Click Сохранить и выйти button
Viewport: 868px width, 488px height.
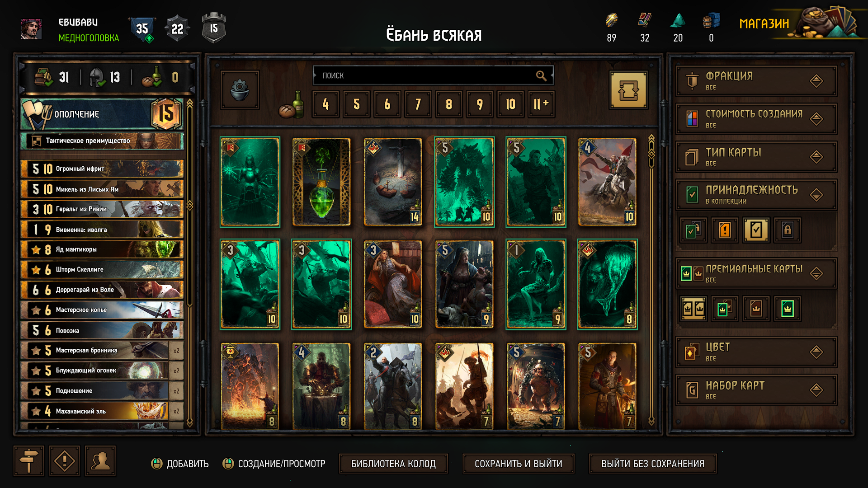pos(518,464)
